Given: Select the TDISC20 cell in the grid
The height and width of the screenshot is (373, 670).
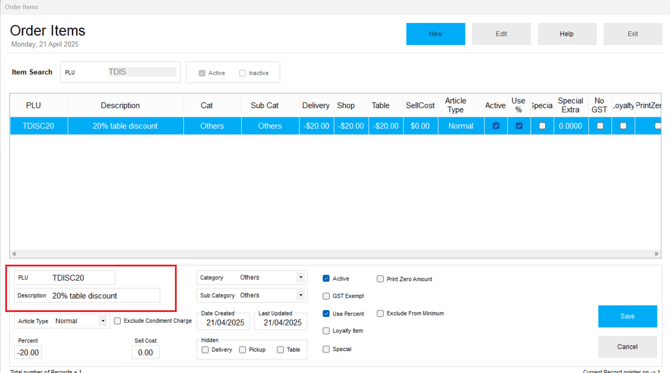Looking at the screenshot, I should (x=38, y=126).
